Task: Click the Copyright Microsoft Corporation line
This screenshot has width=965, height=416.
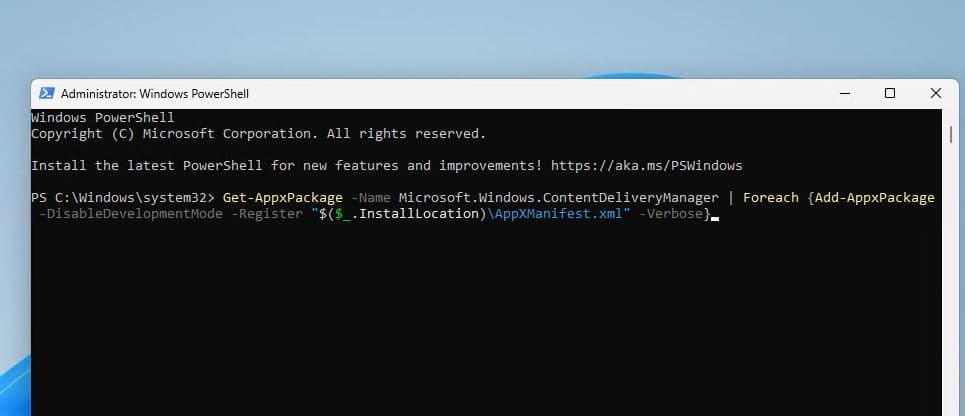Action: coord(258,133)
